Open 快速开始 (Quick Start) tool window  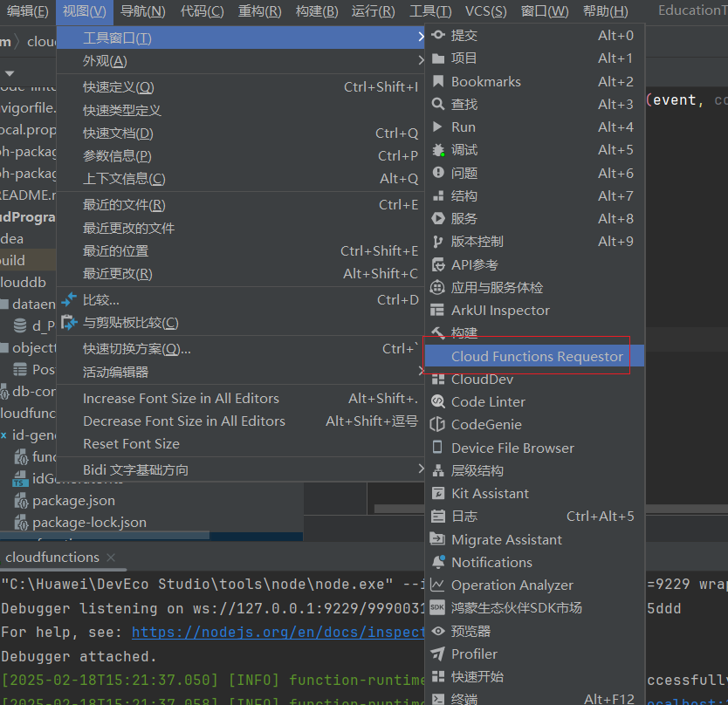534,677
